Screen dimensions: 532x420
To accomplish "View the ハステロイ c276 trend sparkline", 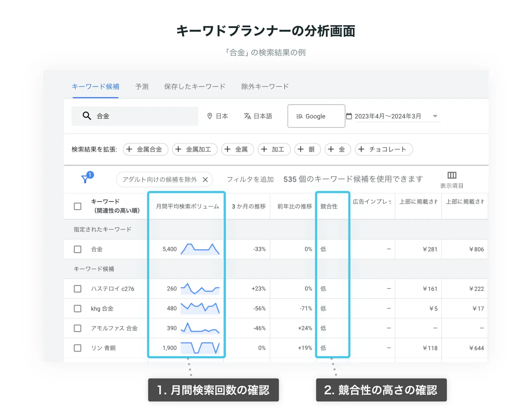I will tap(200, 289).
